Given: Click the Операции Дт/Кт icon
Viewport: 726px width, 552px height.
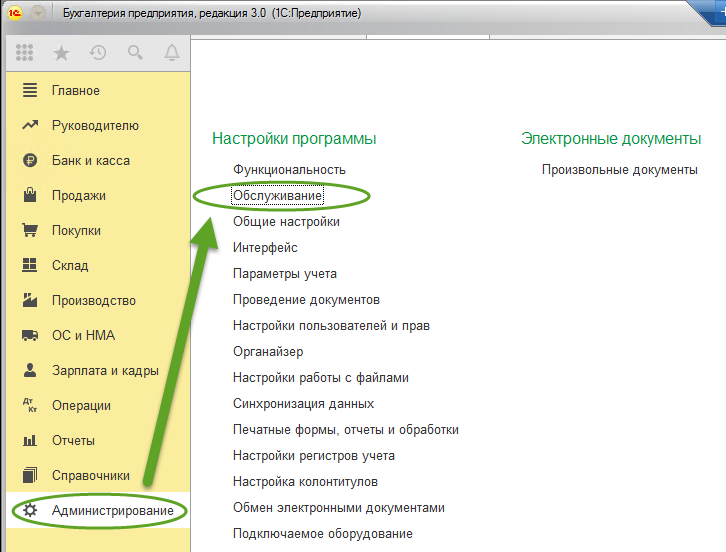Looking at the screenshot, I should (x=30, y=405).
